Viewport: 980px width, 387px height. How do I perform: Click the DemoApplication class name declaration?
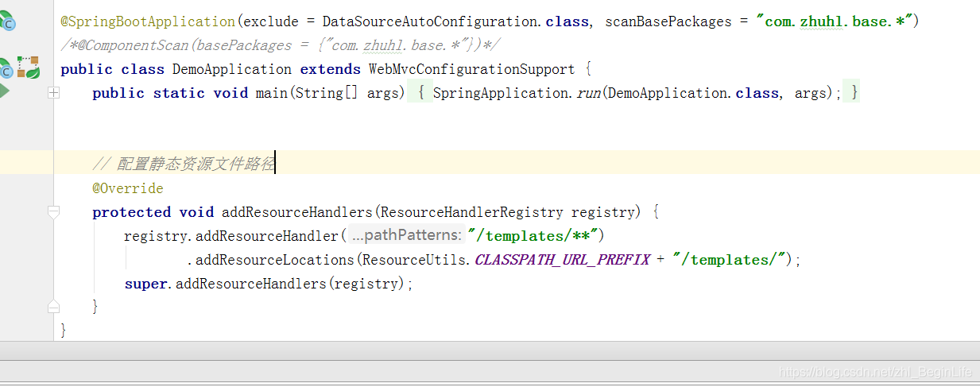(232, 69)
